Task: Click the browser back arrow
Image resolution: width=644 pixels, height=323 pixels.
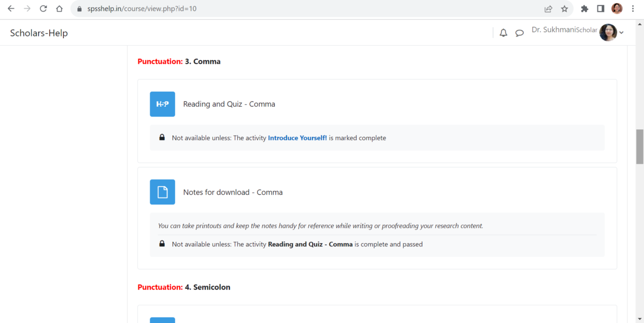Action: (x=11, y=9)
